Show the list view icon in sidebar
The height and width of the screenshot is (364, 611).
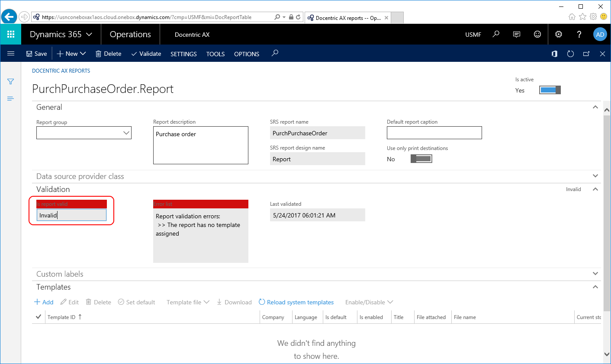[11, 99]
